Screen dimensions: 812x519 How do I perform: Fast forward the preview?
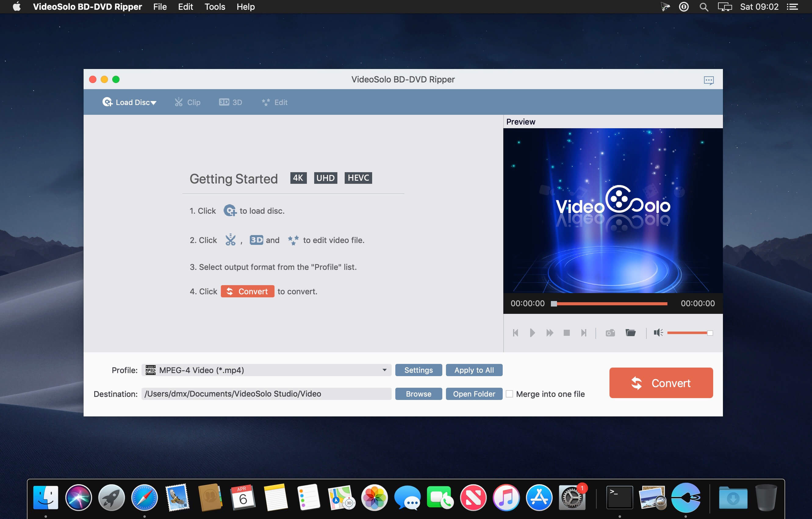[x=550, y=333]
